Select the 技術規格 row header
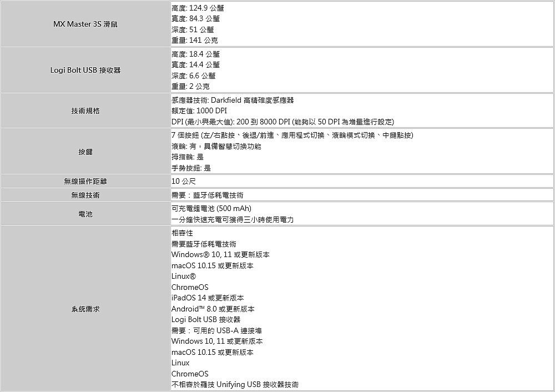This screenshot has width=555, height=392. pyautogui.click(x=85, y=111)
